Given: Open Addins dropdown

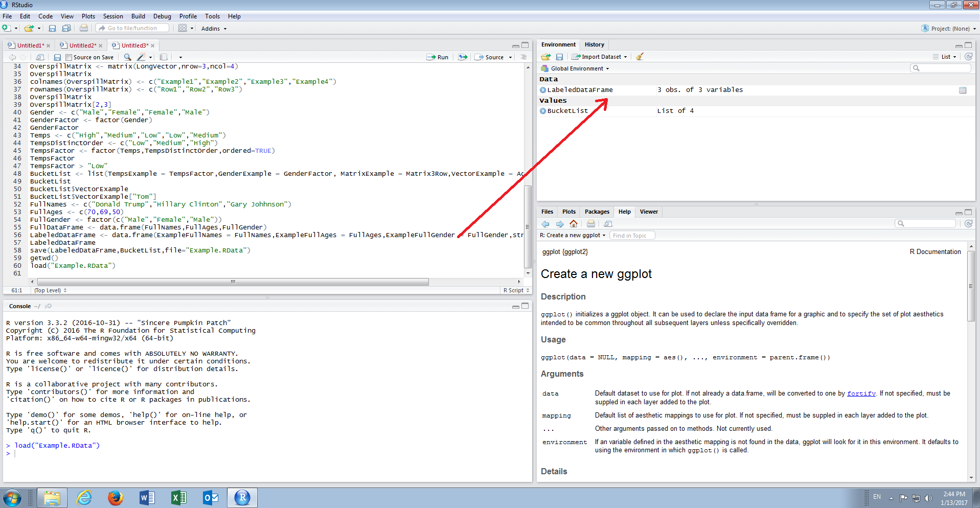Looking at the screenshot, I should click(214, 29).
